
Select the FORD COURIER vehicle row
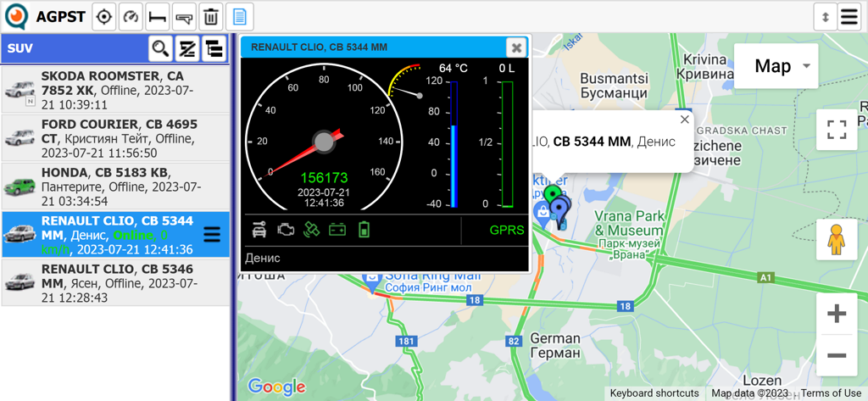click(x=115, y=138)
